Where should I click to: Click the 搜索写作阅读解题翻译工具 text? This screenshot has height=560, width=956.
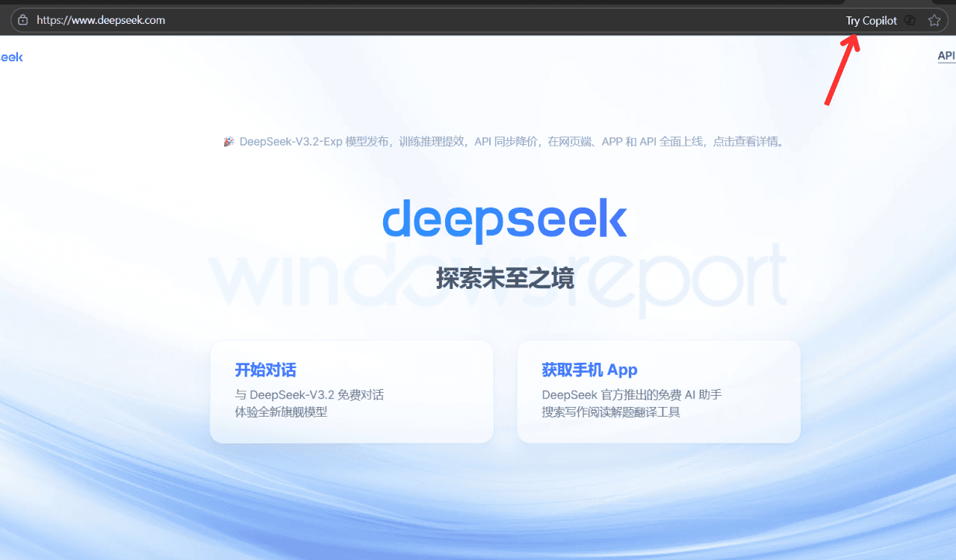(611, 411)
